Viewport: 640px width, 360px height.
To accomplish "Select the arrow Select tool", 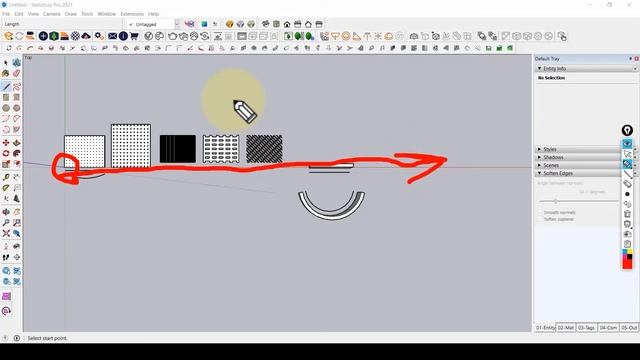I will click(x=6, y=63).
